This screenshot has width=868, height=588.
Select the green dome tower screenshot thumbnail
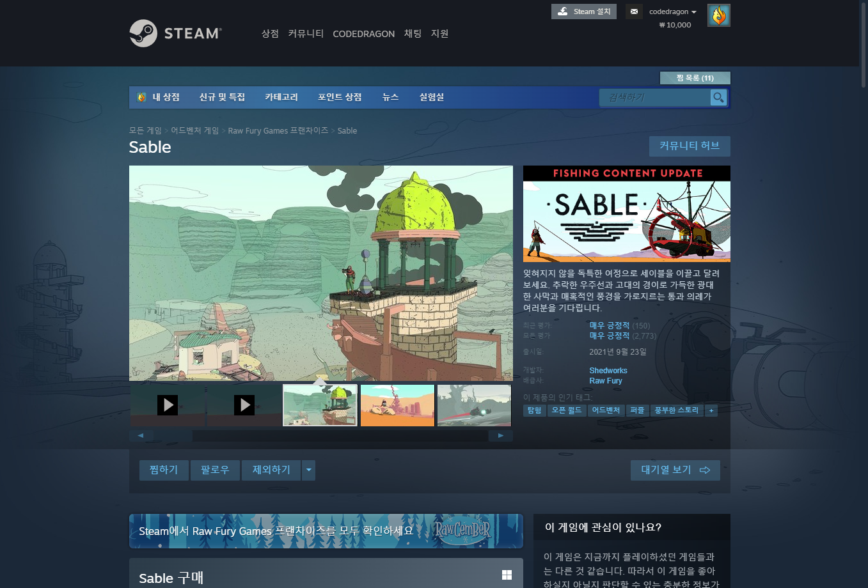[x=320, y=405]
